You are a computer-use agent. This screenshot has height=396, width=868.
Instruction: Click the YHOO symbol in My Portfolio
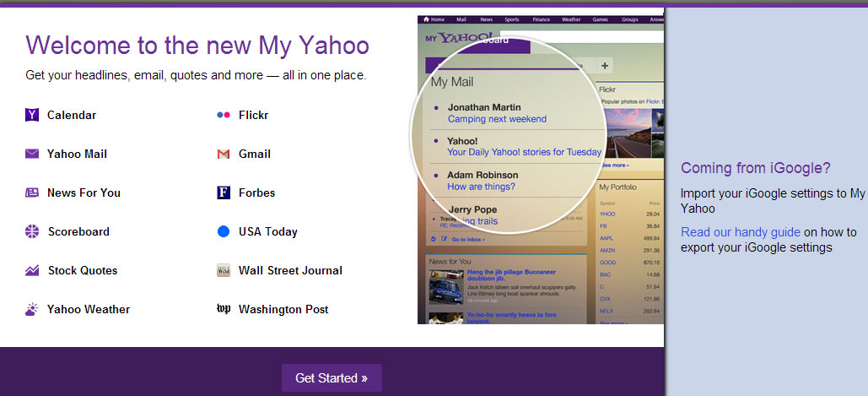pyautogui.click(x=607, y=214)
